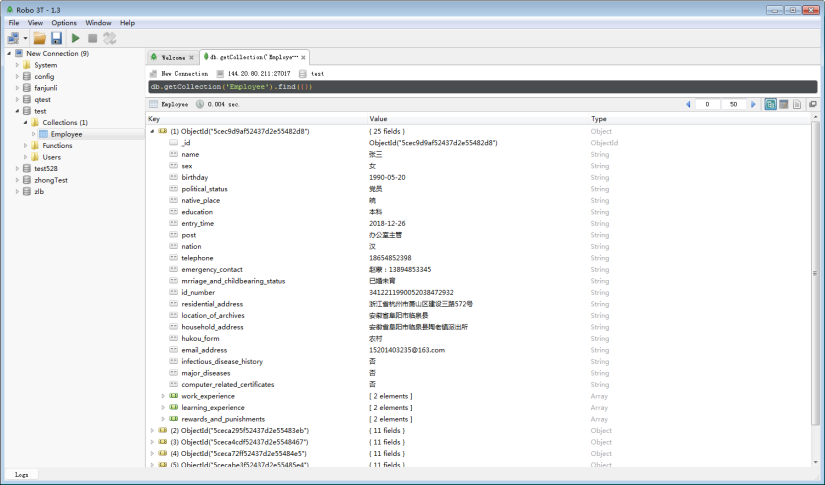Close the Welcome tab

192,58
